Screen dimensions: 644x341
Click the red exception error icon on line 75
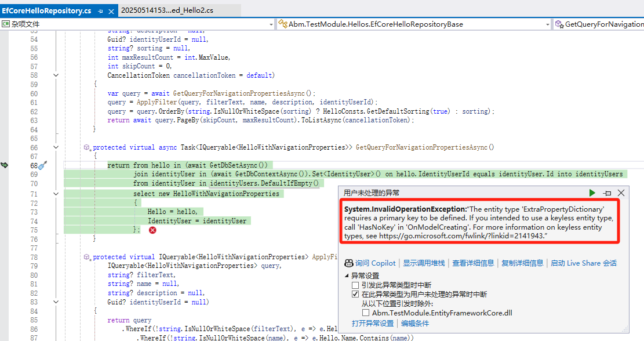point(152,230)
